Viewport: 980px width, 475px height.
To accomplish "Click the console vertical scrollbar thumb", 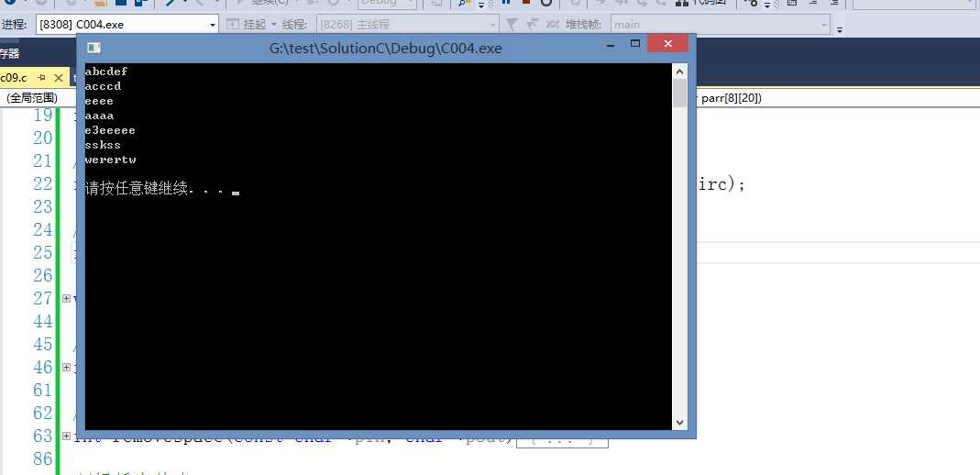I will point(680,93).
